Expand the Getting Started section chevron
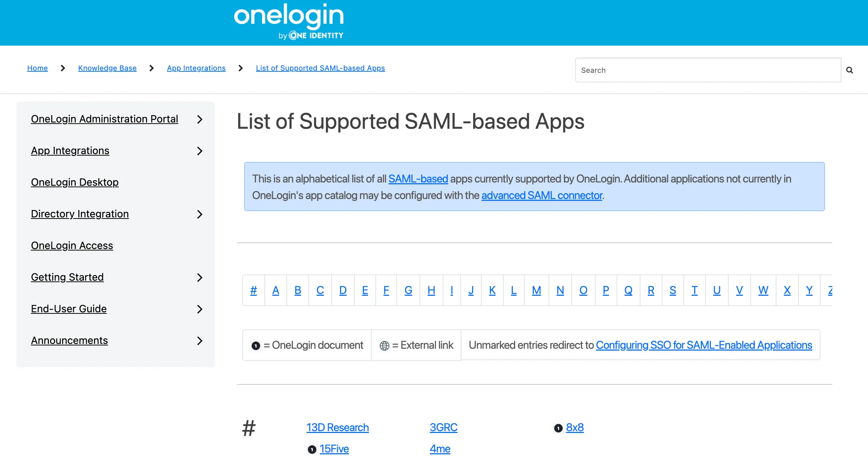This screenshot has height=465, width=868. 200,277
